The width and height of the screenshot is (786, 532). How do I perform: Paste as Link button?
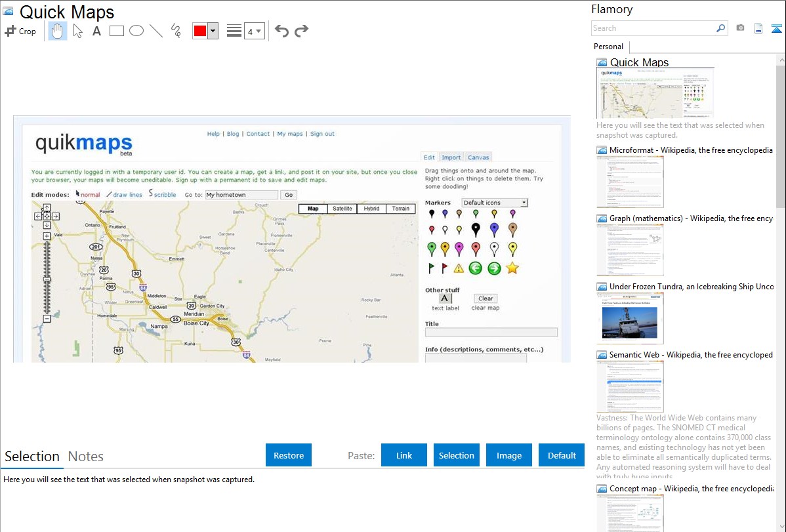coord(404,455)
